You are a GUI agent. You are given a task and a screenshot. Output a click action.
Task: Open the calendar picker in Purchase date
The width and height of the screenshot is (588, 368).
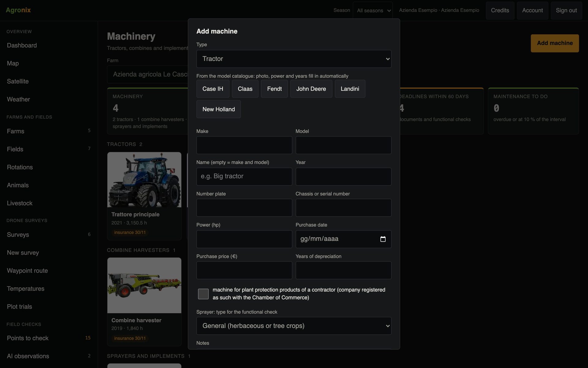pos(383,239)
